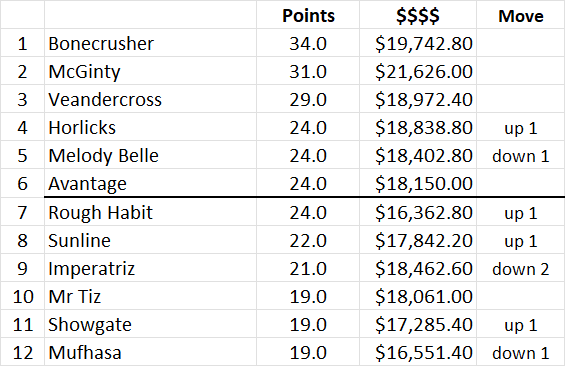
Task: Select rank number 1 cell
Action: click(x=22, y=43)
